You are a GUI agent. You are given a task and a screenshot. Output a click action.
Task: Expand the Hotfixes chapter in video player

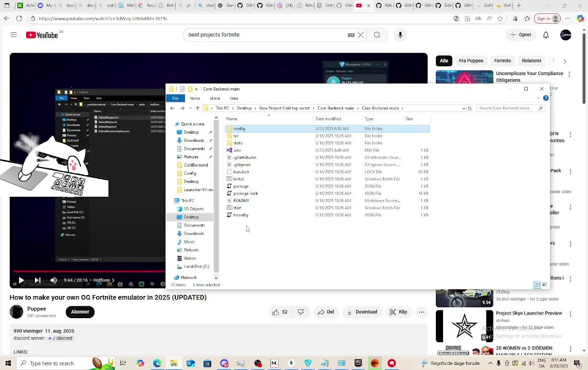click(104, 280)
